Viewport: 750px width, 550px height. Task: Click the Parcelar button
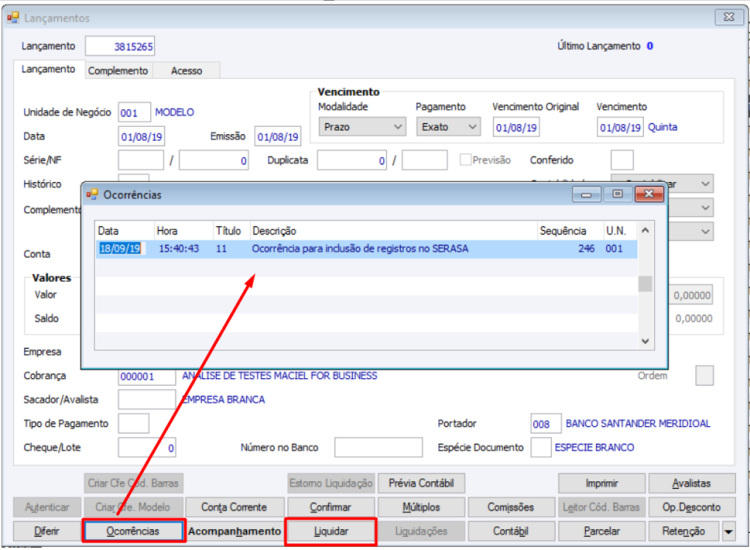[601, 531]
